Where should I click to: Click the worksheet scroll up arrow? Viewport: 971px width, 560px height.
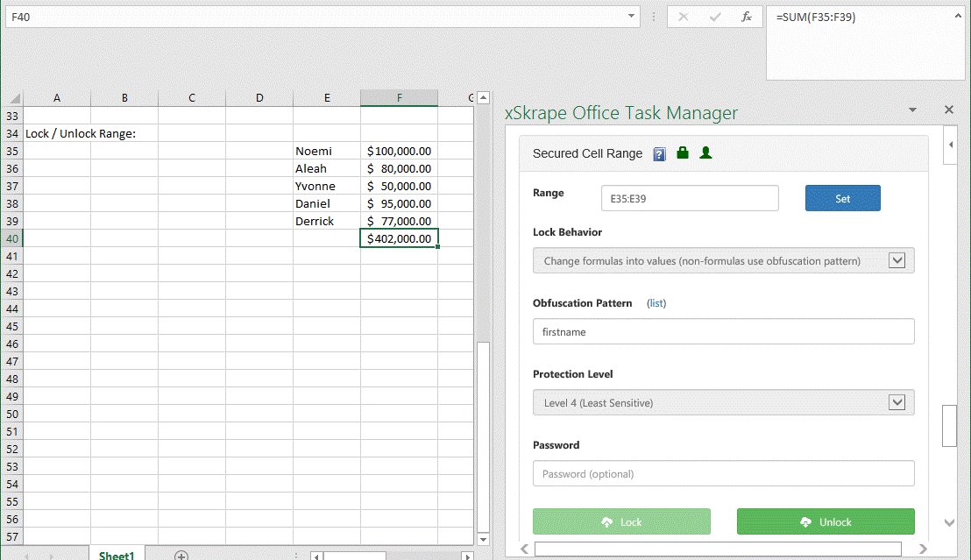pos(483,97)
